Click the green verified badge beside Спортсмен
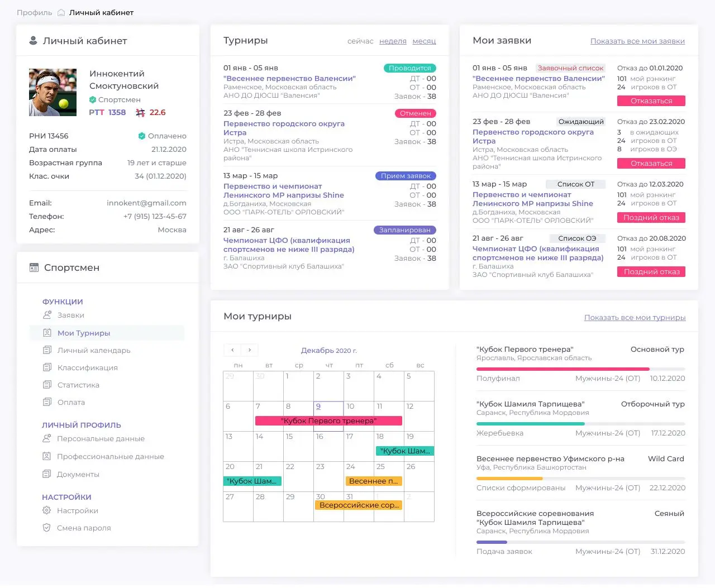Image resolution: width=715 pixels, height=588 pixels. pos(93,99)
